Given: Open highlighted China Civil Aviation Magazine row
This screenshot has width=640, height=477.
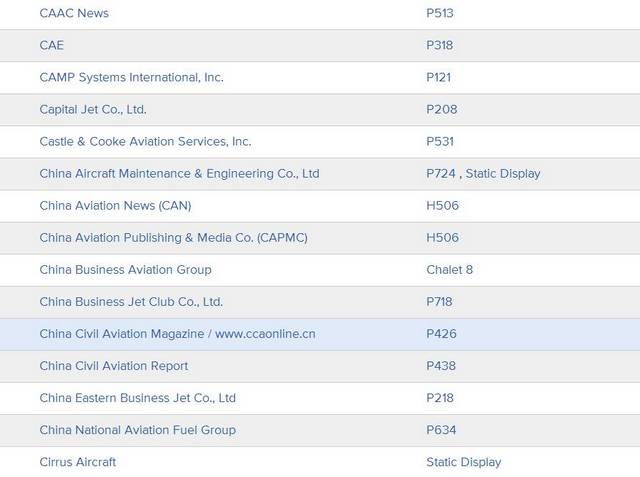Looking at the screenshot, I should pyautogui.click(x=177, y=333).
